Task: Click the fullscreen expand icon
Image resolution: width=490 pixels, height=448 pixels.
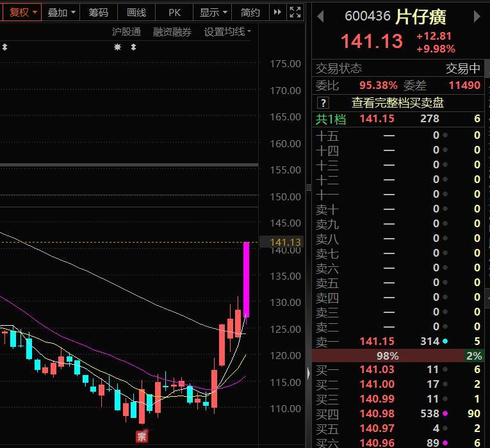Action: click(295, 12)
